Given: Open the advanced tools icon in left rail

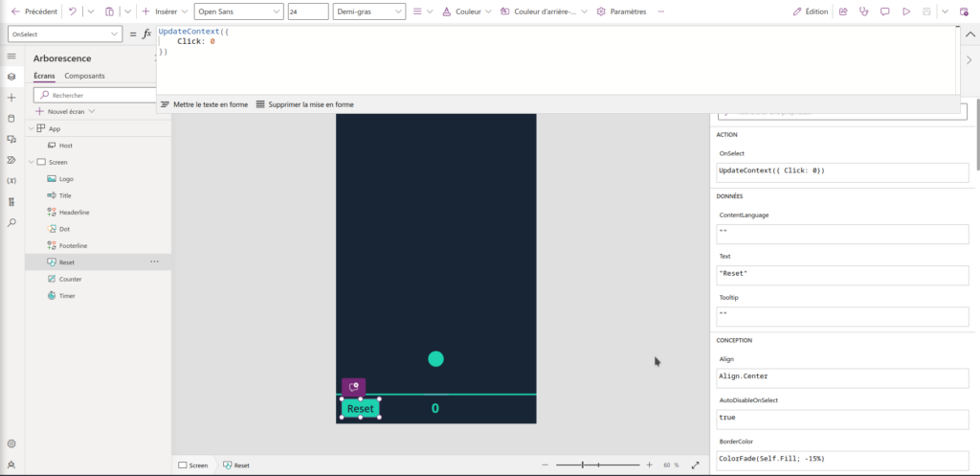Looking at the screenshot, I should point(11,201).
